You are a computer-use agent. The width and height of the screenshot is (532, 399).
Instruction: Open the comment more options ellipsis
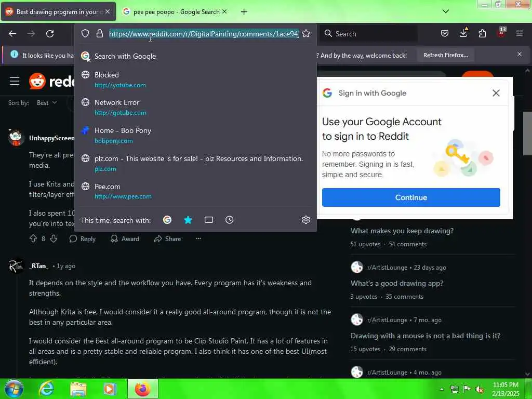(198, 238)
